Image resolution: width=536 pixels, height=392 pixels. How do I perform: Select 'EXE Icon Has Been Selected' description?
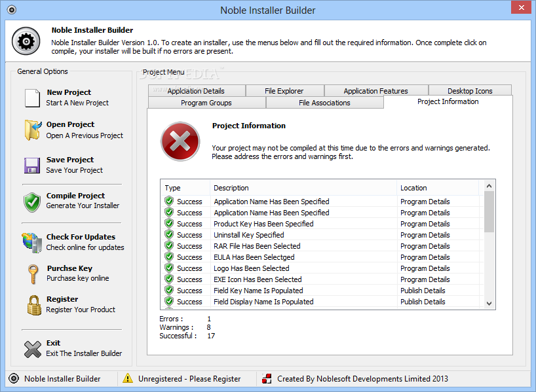click(x=258, y=279)
